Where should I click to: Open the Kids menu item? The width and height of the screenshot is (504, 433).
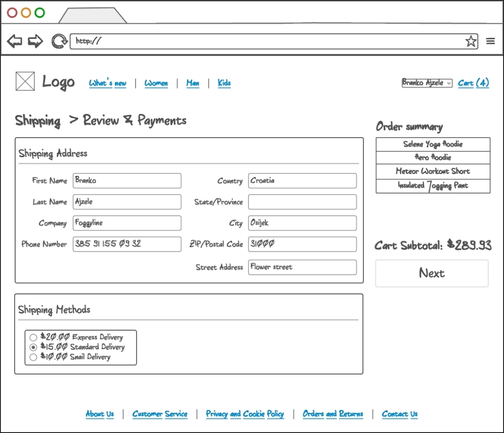224,83
